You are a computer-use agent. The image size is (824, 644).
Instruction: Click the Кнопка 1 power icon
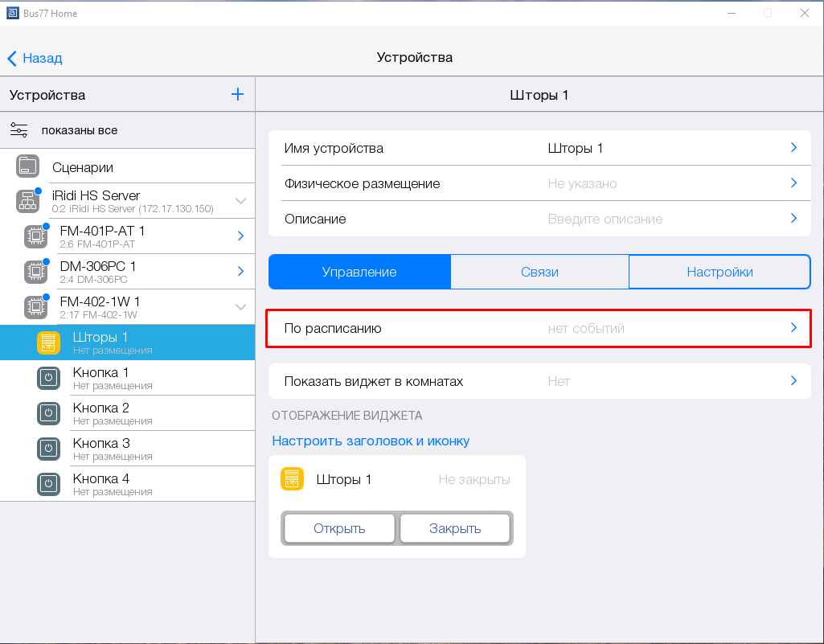click(48, 378)
